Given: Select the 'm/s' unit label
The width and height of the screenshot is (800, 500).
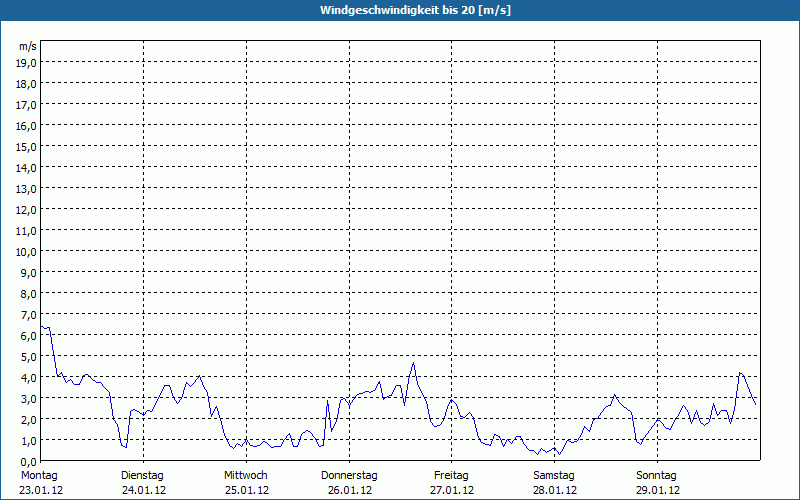Looking at the screenshot, I should tap(28, 46).
